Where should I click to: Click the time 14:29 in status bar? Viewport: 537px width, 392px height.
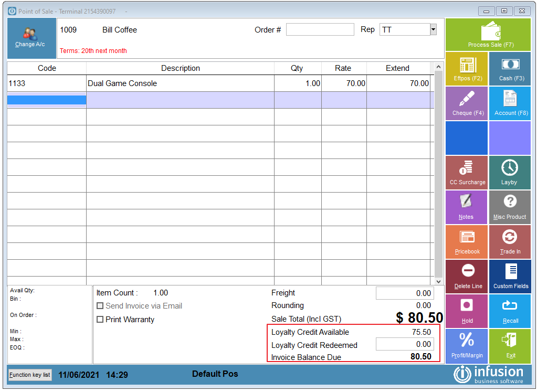tap(117, 375)
